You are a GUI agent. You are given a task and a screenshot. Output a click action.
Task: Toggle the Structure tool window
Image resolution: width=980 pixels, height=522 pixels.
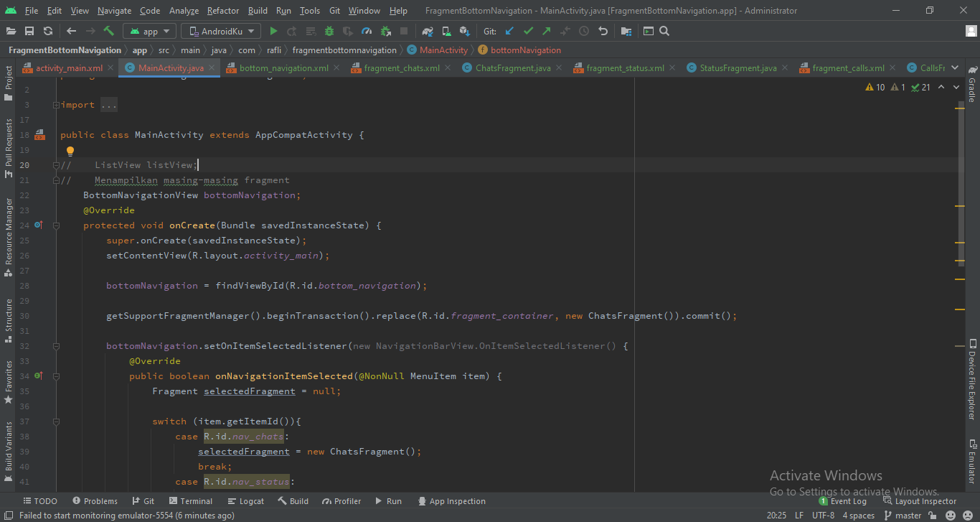click(x=8, y=320)
